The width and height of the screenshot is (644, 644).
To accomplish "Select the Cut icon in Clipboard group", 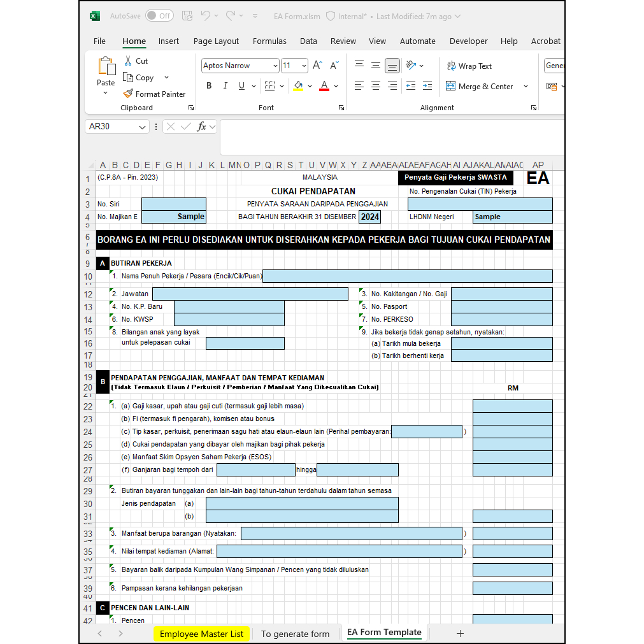I will click(x=127, y=61).
